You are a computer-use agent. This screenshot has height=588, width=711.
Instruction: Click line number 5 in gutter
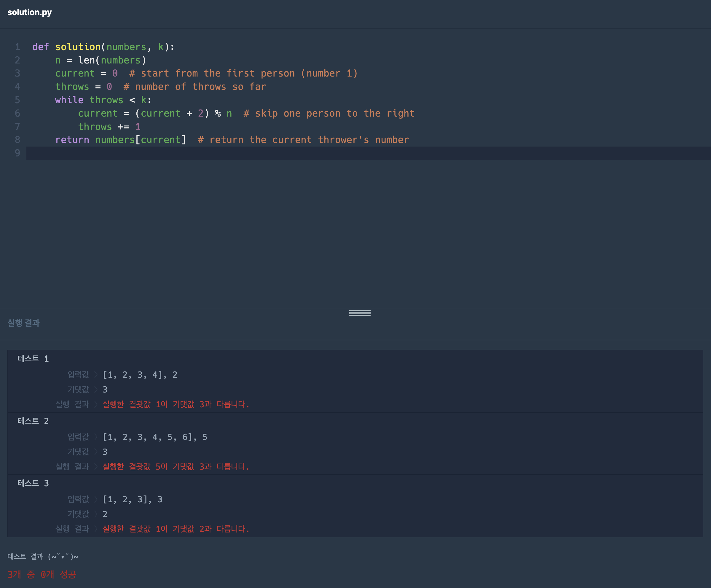point(17,100)
